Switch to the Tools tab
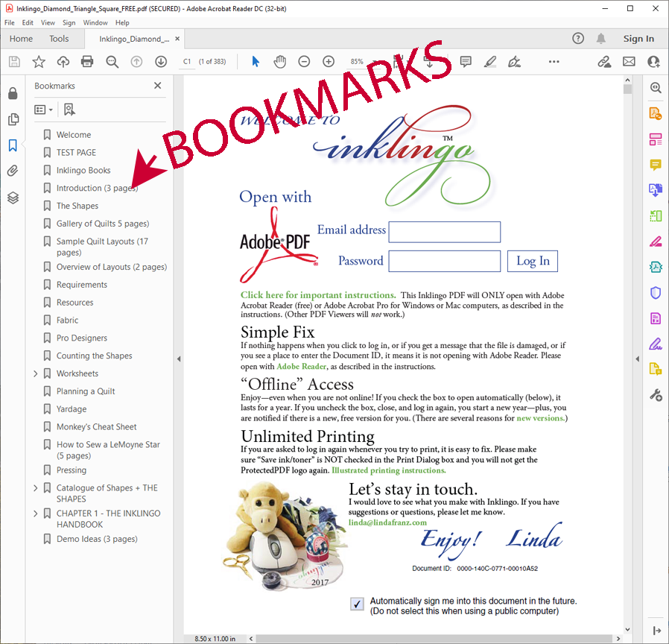The width and height of the screenshot is (669, 644). pos(59,39)
